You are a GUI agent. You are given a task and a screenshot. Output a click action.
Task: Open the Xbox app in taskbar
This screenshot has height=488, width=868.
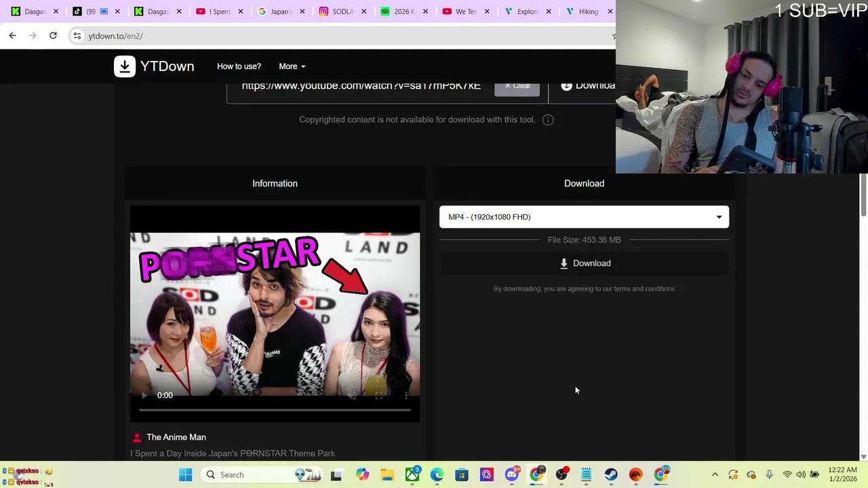(412, 475)
